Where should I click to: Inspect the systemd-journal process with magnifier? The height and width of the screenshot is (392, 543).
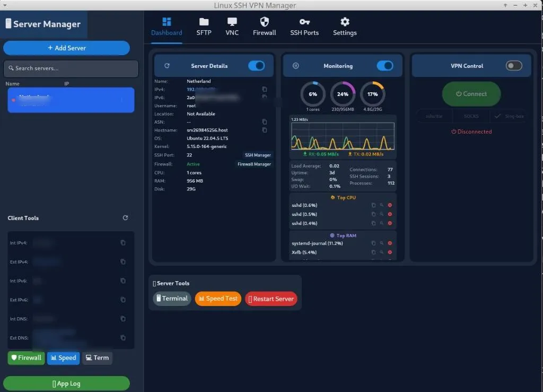pos(382,243)
